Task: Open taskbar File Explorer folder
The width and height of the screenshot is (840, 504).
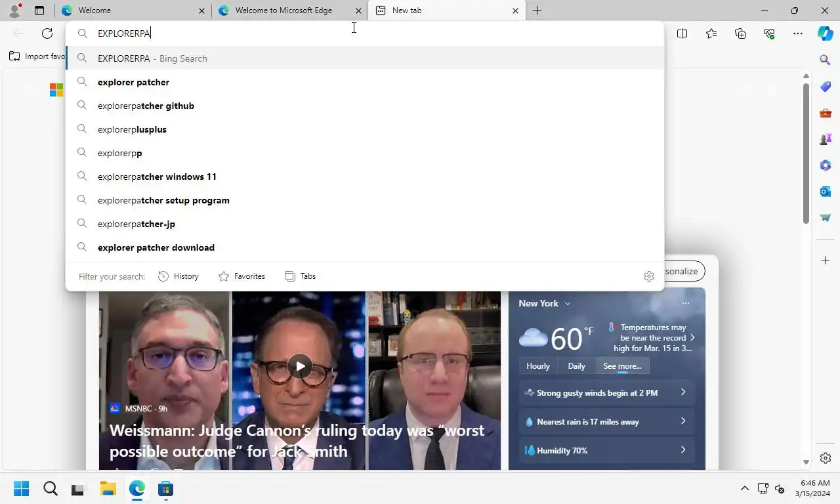Action: [108, 489]
